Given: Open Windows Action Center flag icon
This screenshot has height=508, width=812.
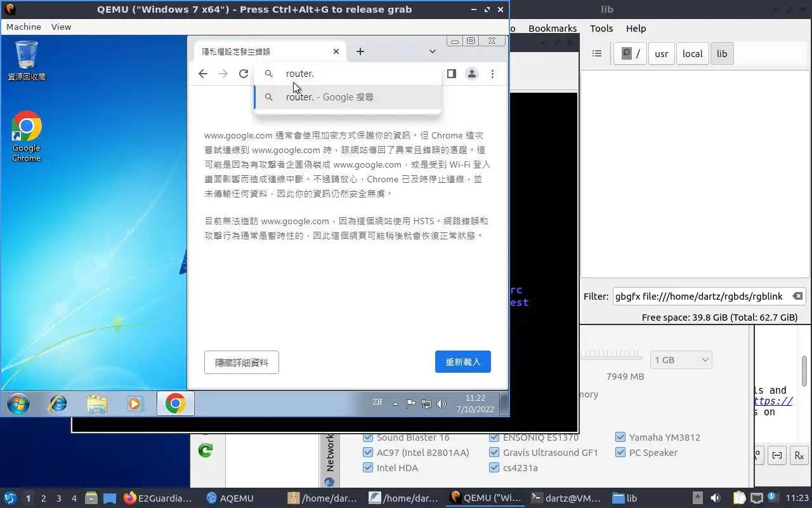Looking at the screenshot, I should 410,404.
